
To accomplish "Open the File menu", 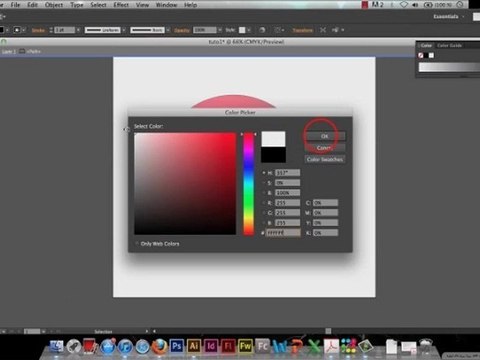I will tap(15, 5).
